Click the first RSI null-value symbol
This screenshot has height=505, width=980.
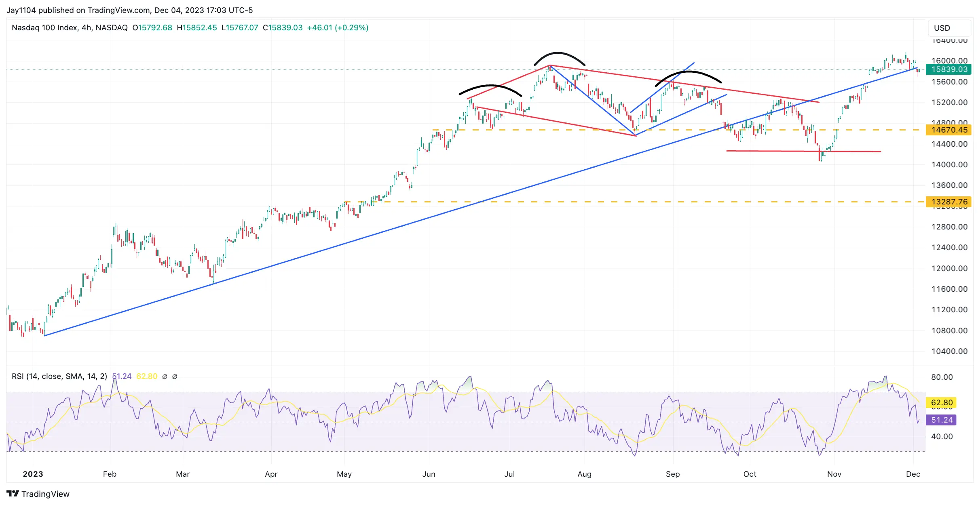click(165, 377)
